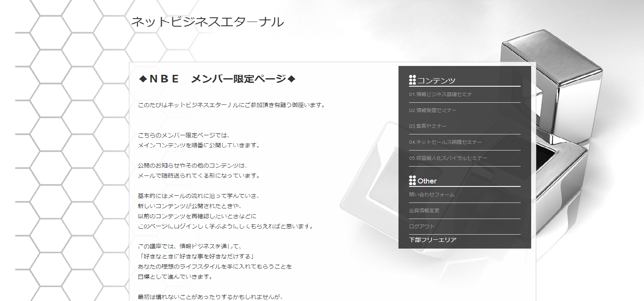Screen dimensions: 644x301
Task: Click the 下部フリーエリア text in sidebar
Action: pyautogui.click(x=433, y=240)
